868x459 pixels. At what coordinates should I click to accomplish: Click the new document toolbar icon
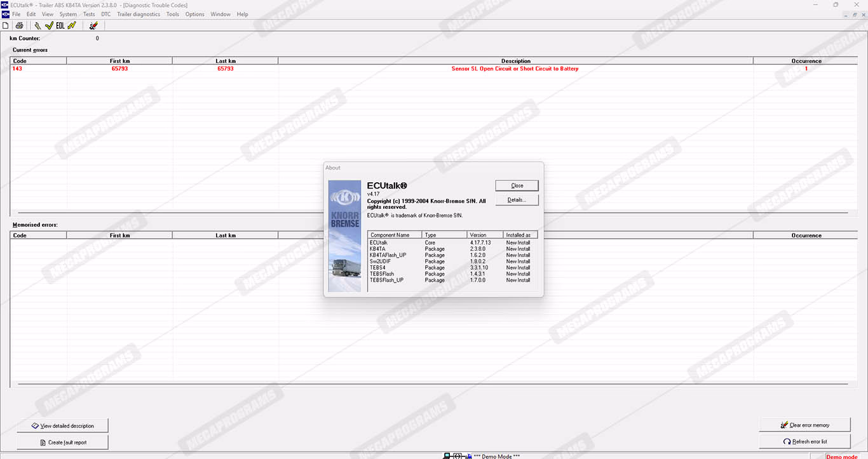pos(6,25)
